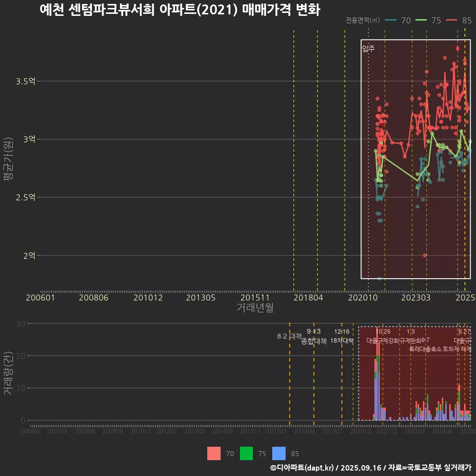Click the 20 volume axis label
This screenshot has width=476, height=476.
click(21, 356)
